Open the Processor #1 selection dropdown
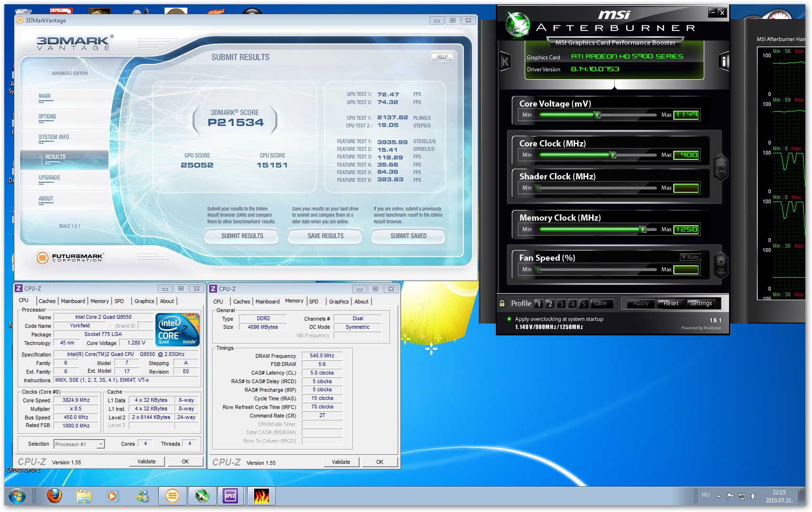 click(x=79, y=444)
